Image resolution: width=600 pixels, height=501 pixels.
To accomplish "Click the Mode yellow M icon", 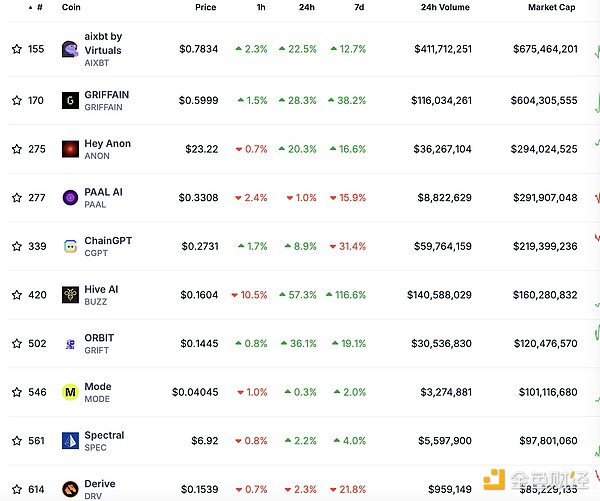I will pos(70,392).
